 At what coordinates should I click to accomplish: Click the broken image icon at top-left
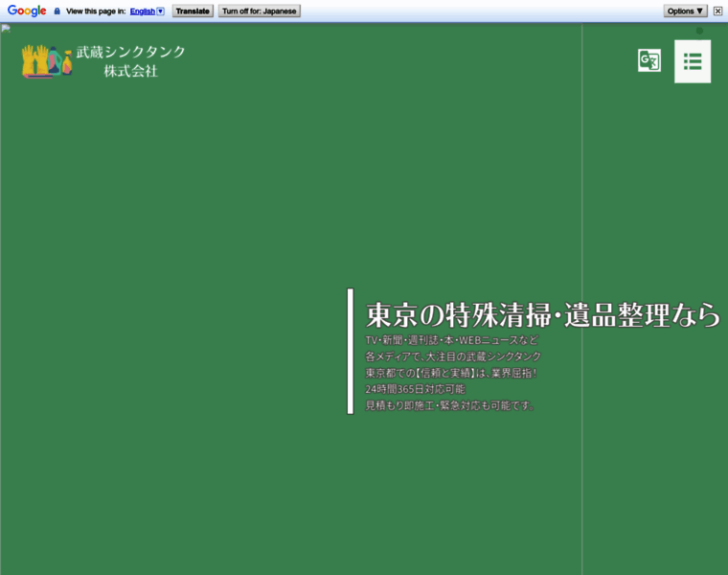(6, 28)
